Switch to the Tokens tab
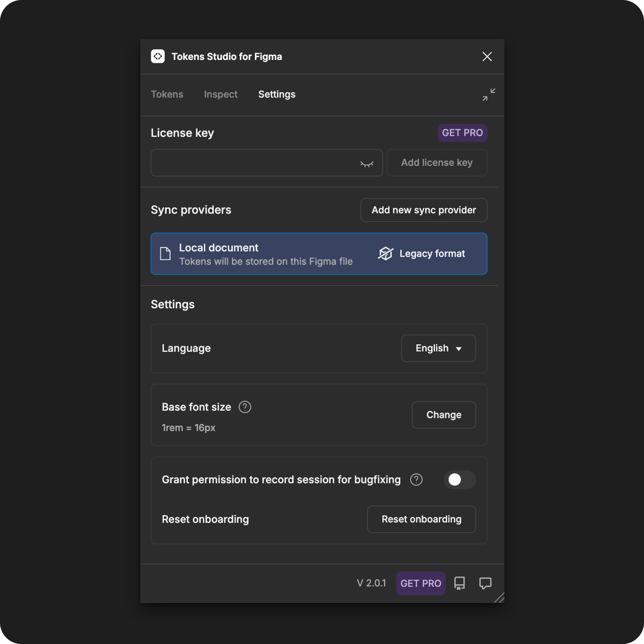The image size is (644, 644). tap(167, 94)
